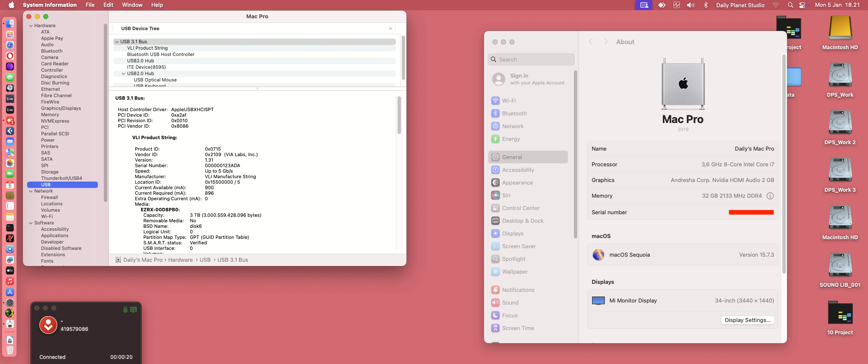Open the Trash in the Dock
868x364 pixels.
[x=10, y=350]
